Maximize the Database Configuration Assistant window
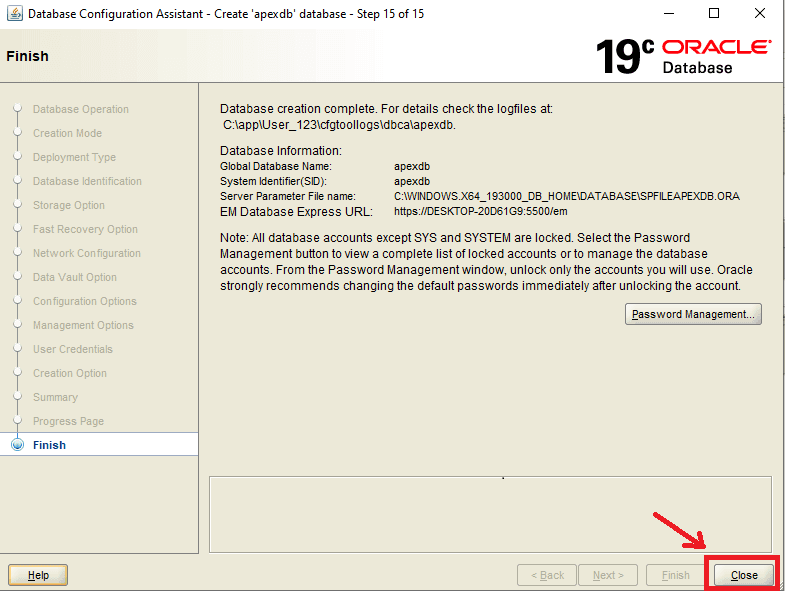The height and width of the screenshot is (591, 785). pyautogui.click(x=713, y=14)
